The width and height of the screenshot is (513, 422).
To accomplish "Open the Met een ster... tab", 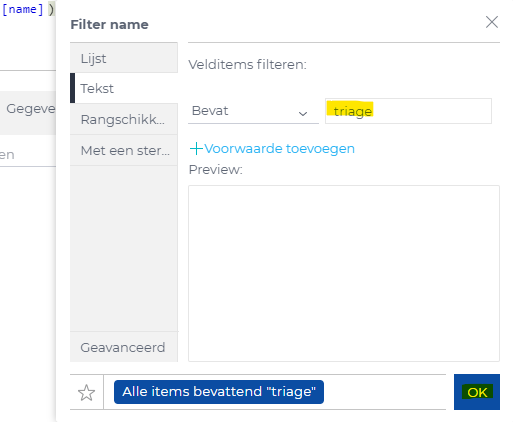I will pyautogui.click(x=124, y=150).
